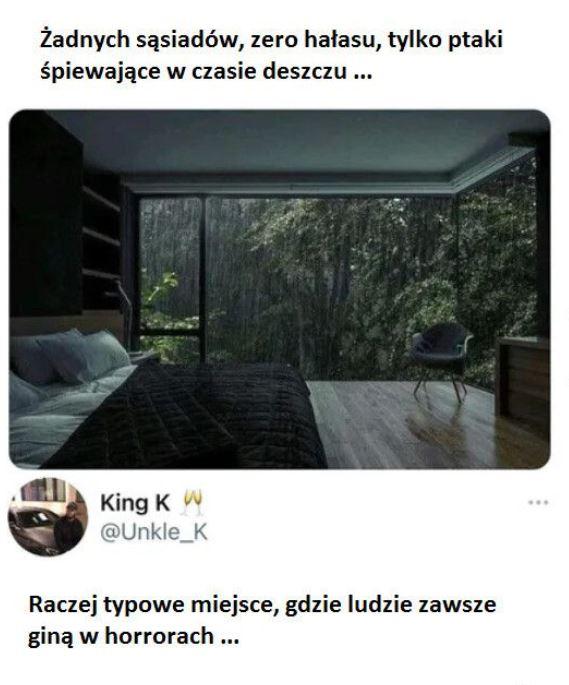Open the @Unkle_K handle link
569x685 pixels.
tap(154, 532)
